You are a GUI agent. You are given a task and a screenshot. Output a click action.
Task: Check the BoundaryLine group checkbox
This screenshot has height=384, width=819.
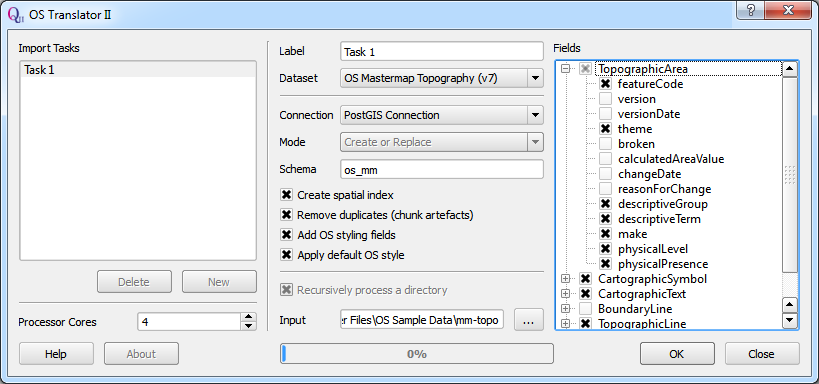(x=586, y=309)
